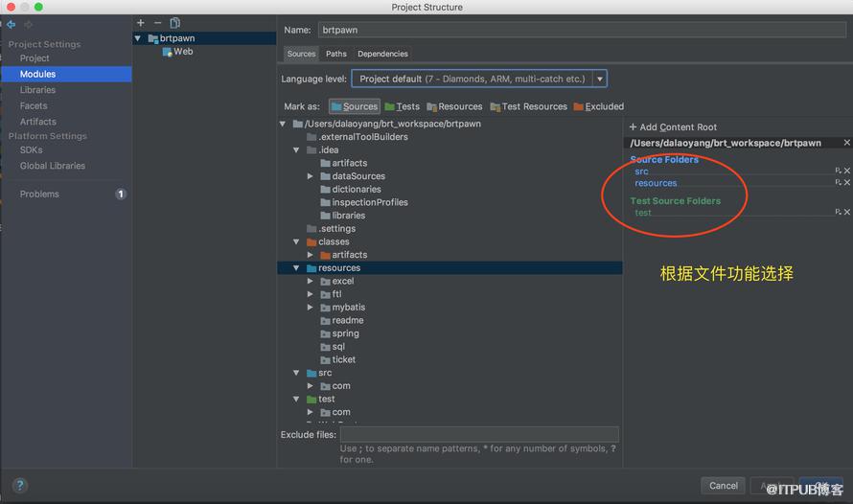Unmark src source folder X icon

(x=847, y=171)
